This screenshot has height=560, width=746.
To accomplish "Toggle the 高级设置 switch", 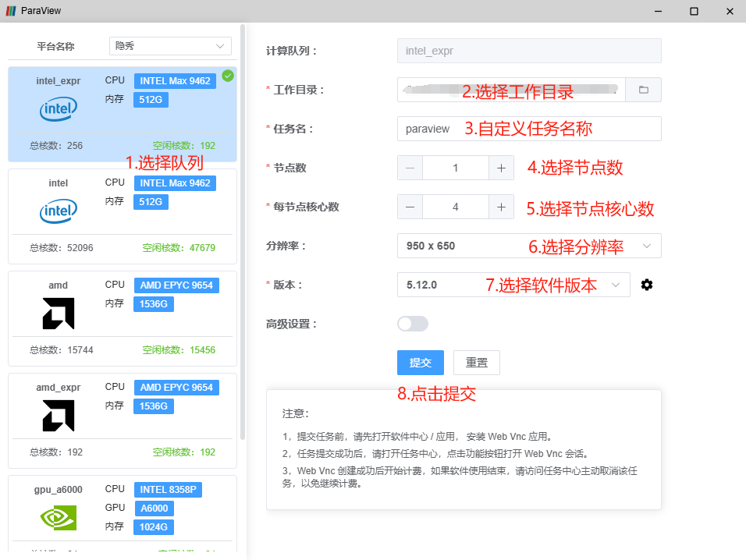I will 413,324.
